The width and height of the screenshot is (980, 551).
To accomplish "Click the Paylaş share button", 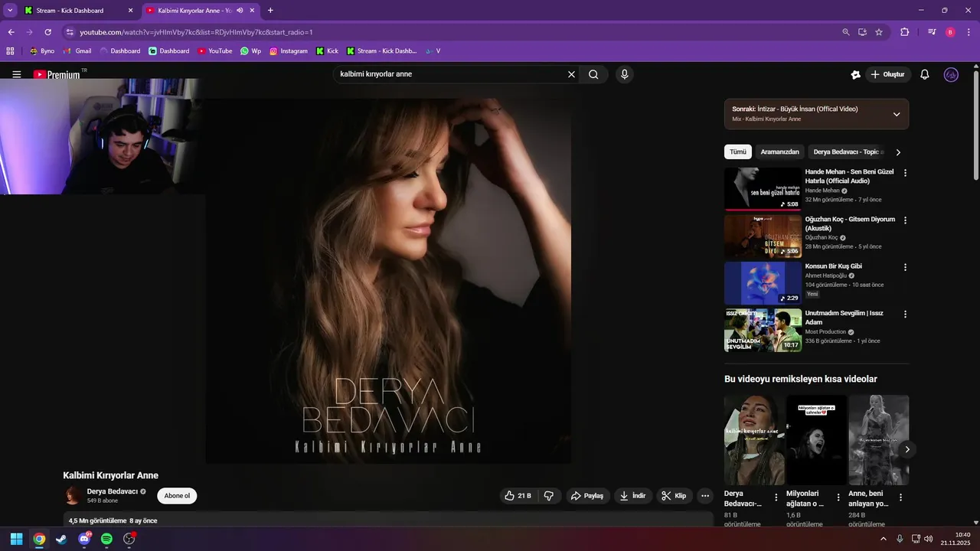I will [x=587, y=496].
